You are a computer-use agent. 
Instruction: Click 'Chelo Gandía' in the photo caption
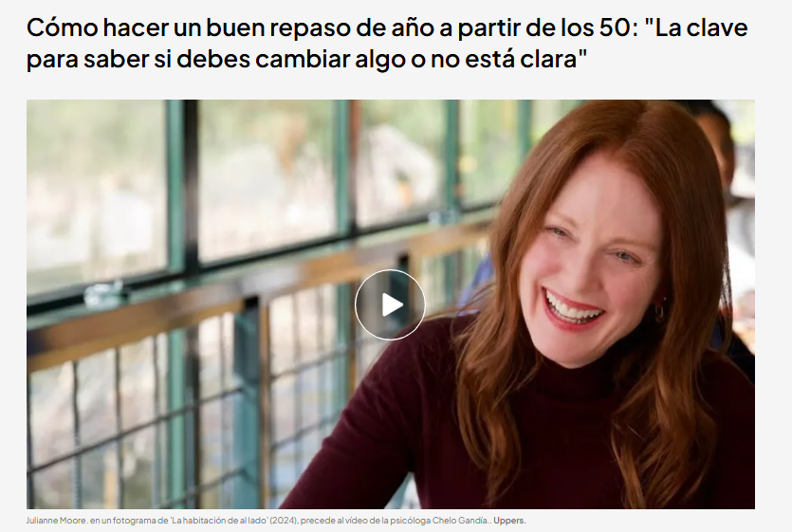point(465,521)
